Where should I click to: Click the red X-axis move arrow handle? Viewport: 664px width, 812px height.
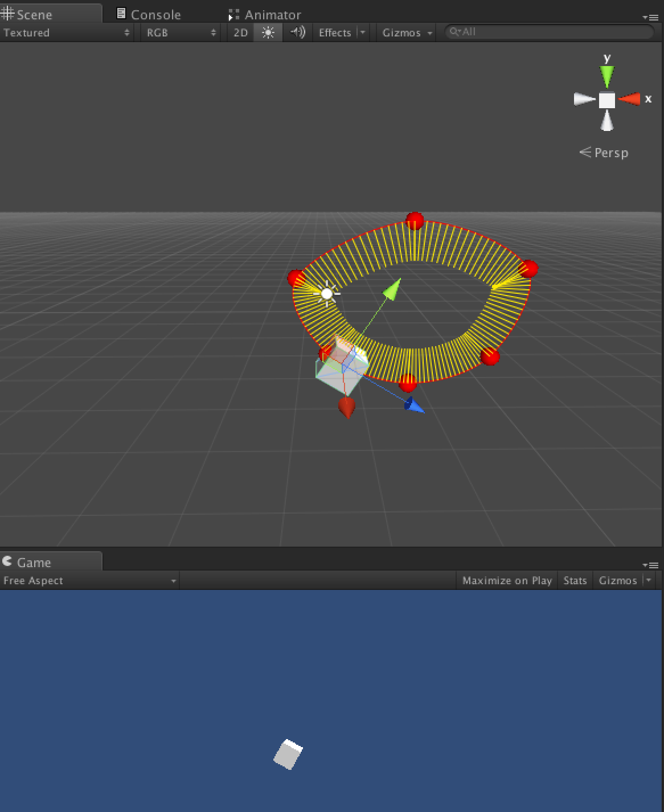(x=346, y=407)
